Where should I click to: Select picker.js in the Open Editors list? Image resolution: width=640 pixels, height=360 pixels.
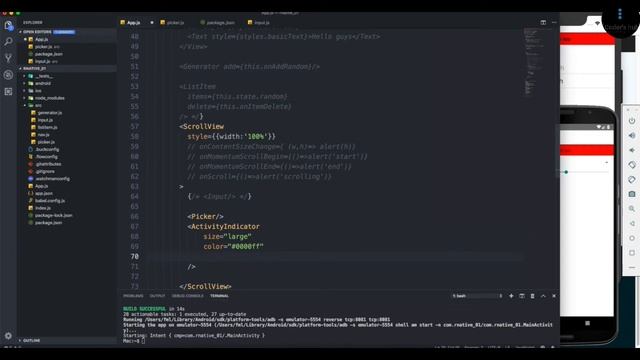pos(43,47)
